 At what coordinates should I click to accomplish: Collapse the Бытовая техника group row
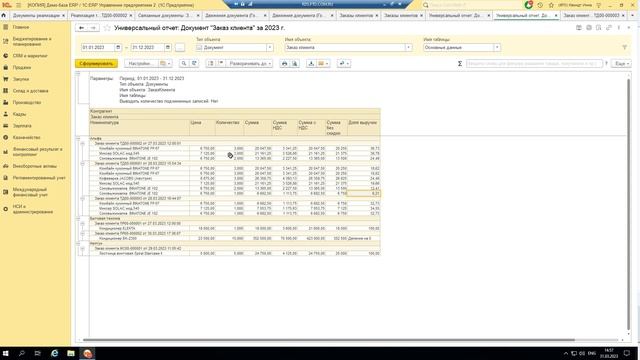pyautogui.click(x=78, y=218)
